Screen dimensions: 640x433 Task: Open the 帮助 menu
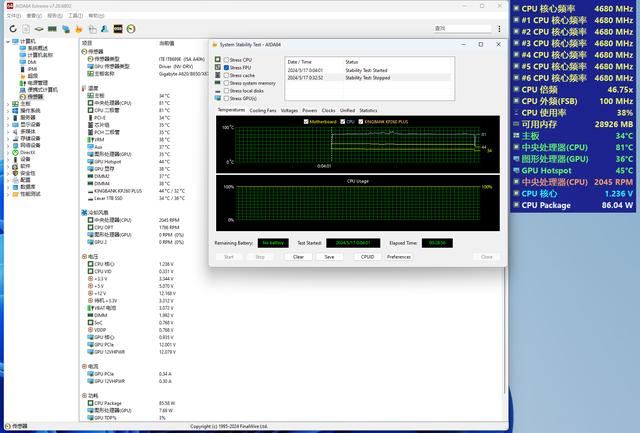96,16
